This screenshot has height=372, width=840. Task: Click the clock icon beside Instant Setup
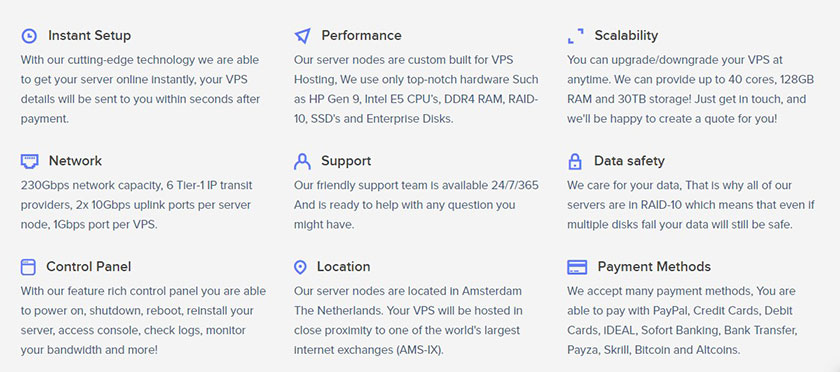pos(29,36)
